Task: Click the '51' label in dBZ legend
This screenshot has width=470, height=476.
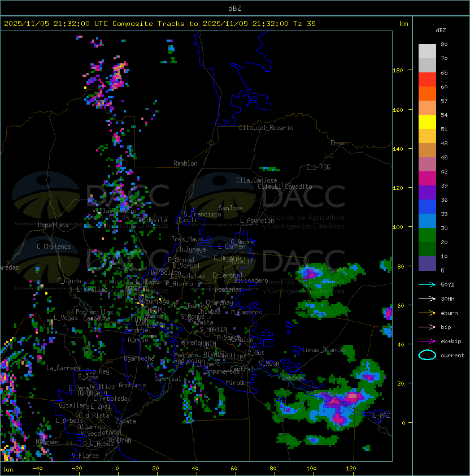Action: click(444, 129)
